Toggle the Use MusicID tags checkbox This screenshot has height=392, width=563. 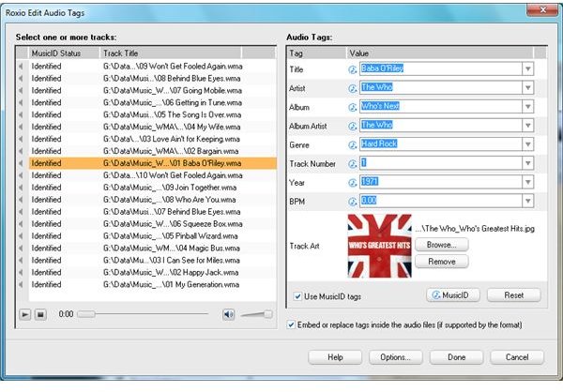click(x=297, y=296)
